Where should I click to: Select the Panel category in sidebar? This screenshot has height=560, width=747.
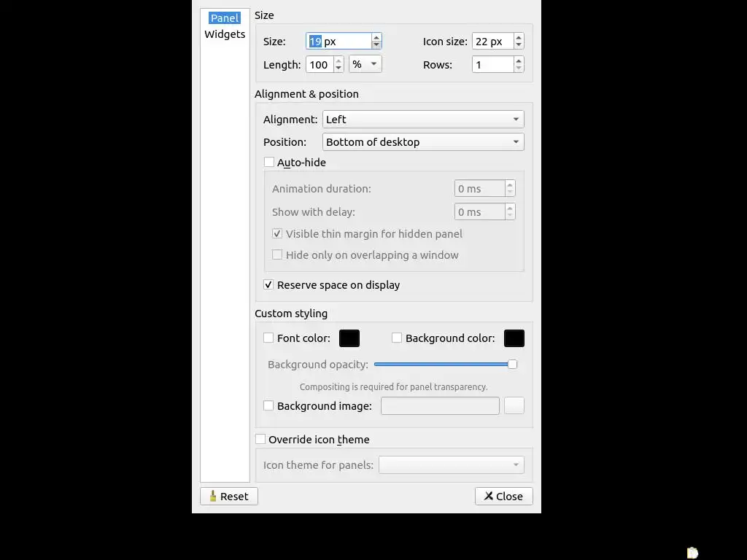click(225, 18)
